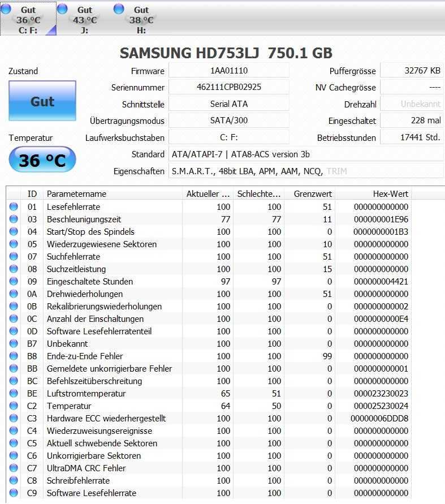Click status icon of C2 Temperatur row

pyautogui.click(x=14, y=406)
